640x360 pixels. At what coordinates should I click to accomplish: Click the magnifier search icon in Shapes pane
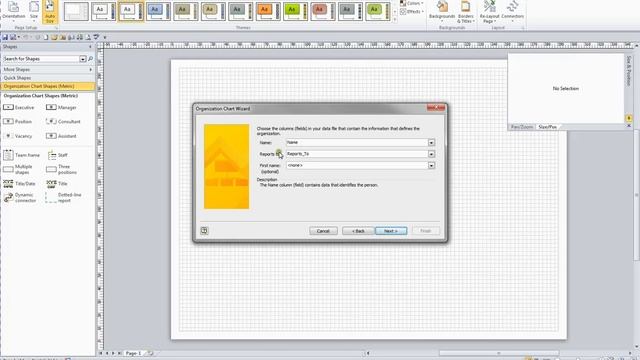(91, 59)
